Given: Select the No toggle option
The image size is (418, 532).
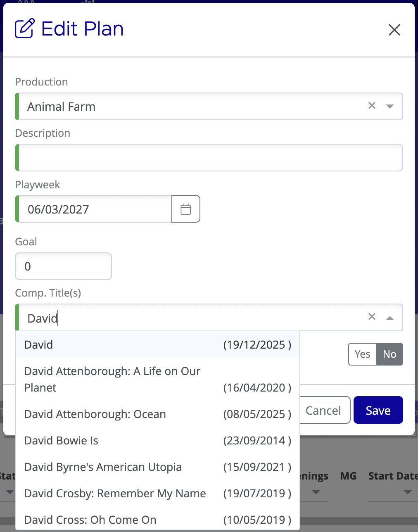Looking at the screenshot, I should click(x=389, y=354).
